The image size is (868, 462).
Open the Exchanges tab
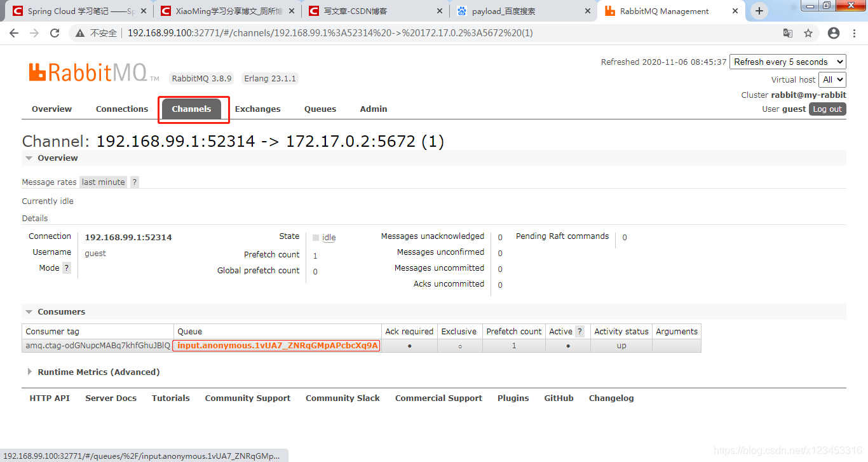point(258,109)
